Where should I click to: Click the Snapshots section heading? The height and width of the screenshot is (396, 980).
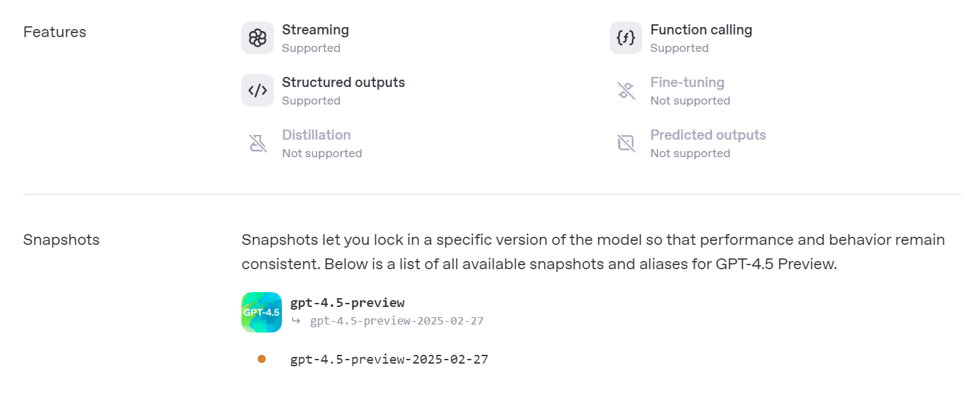pyautogui.click(x=61, y=239)
